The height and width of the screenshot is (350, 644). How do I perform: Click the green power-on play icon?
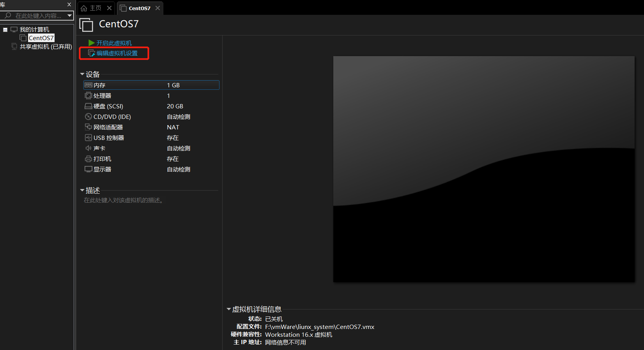pyautogui.click(x=92, y=43)
